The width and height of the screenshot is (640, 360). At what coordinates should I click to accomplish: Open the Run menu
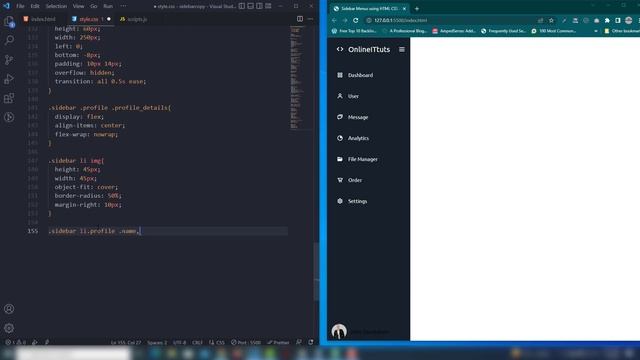tap(108, 6)
